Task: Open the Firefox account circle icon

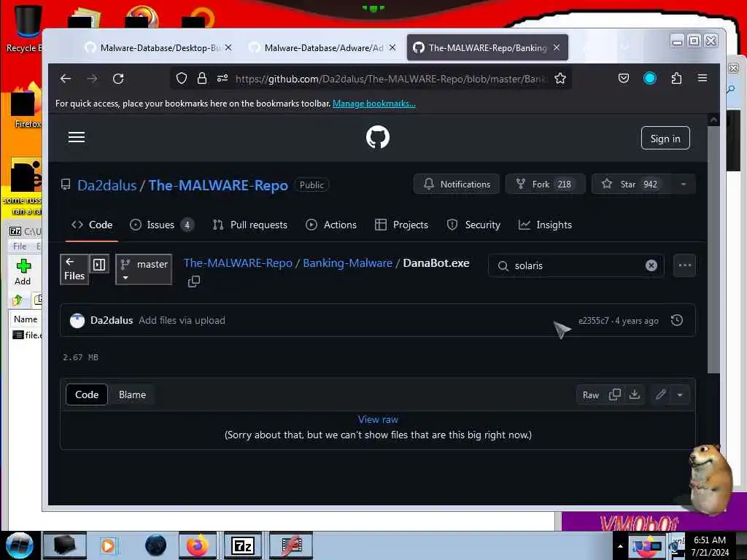Action: click(650, 78)
